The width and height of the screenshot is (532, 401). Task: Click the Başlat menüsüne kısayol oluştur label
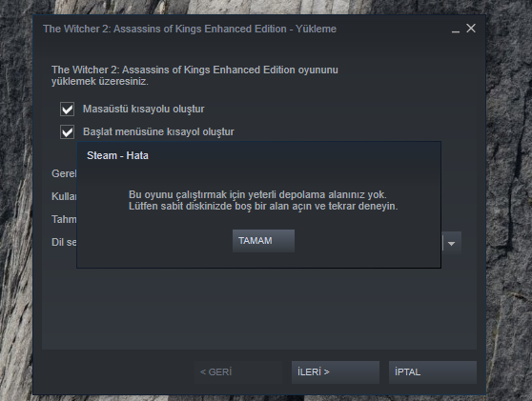click(158, 131)
